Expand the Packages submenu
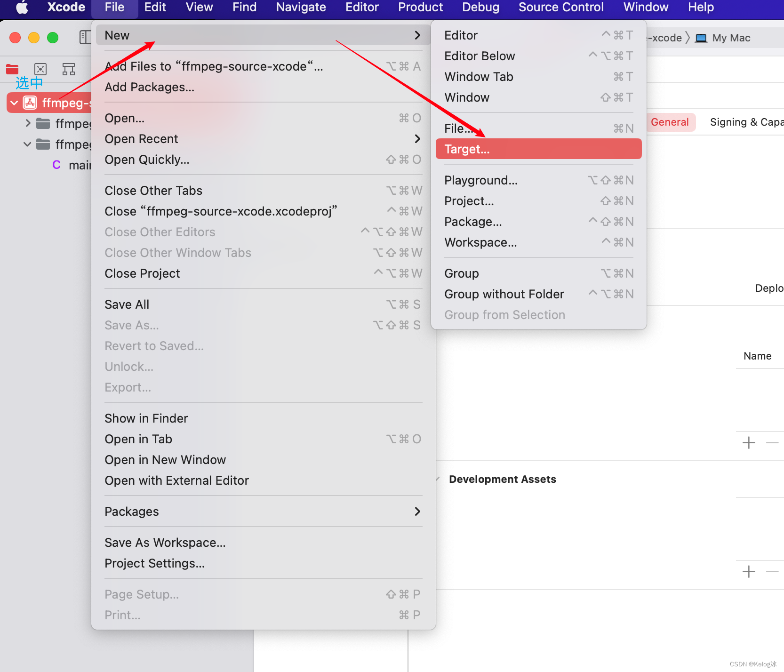This screenshot has height=672, width=784. point(263,512)
